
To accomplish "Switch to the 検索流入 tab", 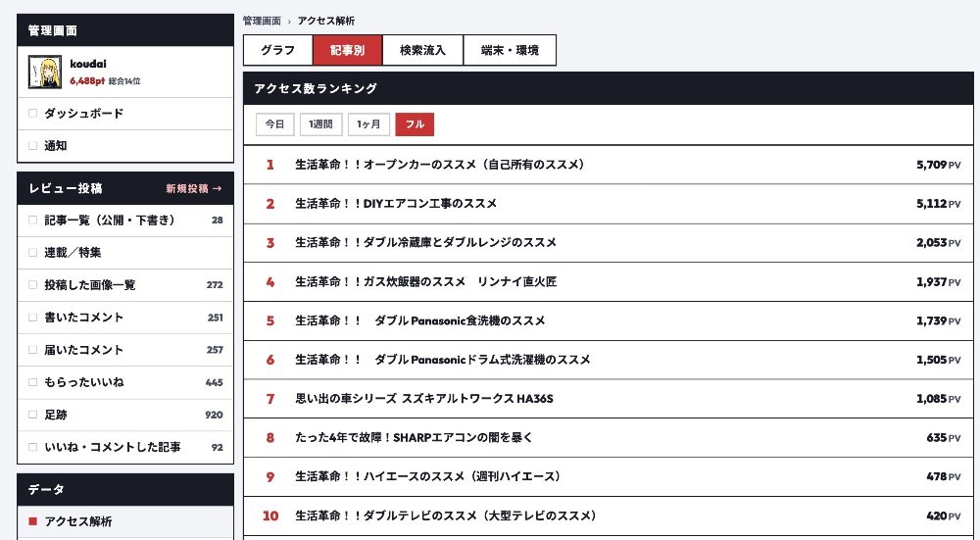I will coord(422,50).
